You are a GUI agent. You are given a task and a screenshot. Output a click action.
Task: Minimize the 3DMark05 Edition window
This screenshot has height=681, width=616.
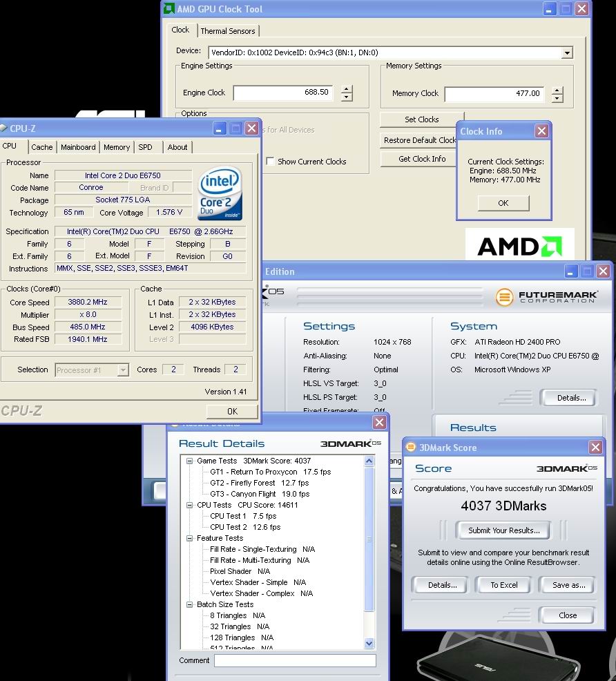coord(571,271)
